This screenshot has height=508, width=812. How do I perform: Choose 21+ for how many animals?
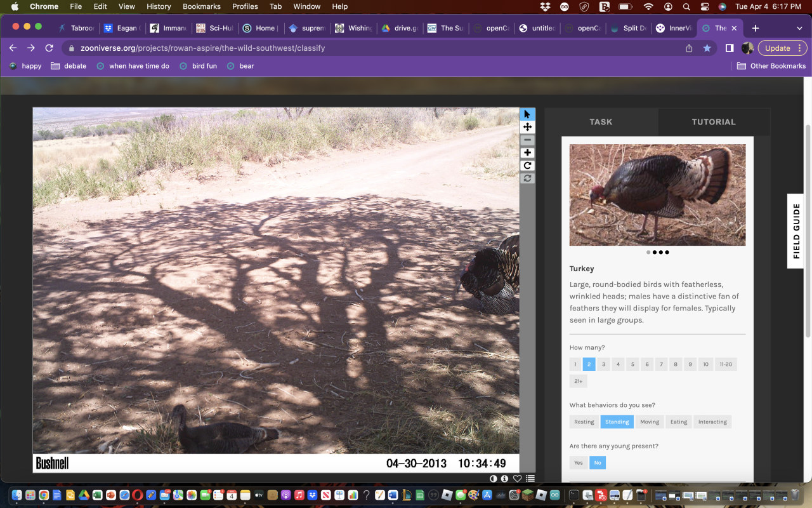click(579, 381)
